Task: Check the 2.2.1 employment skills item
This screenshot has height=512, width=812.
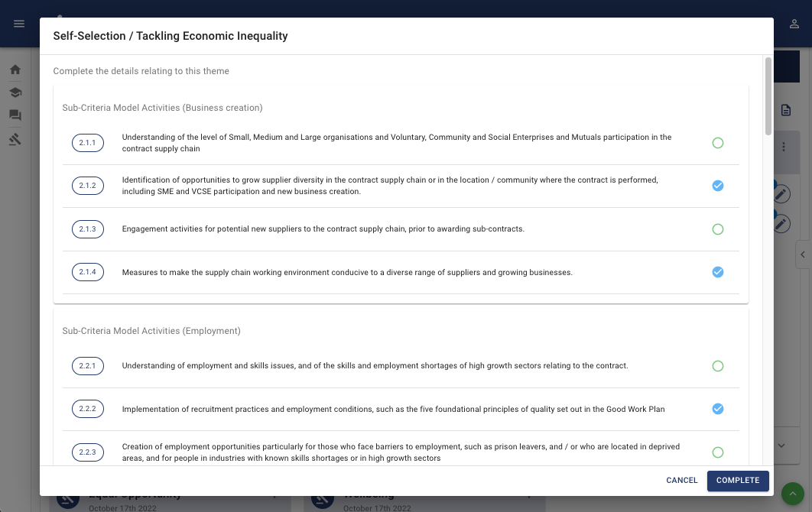Action: 718,366
